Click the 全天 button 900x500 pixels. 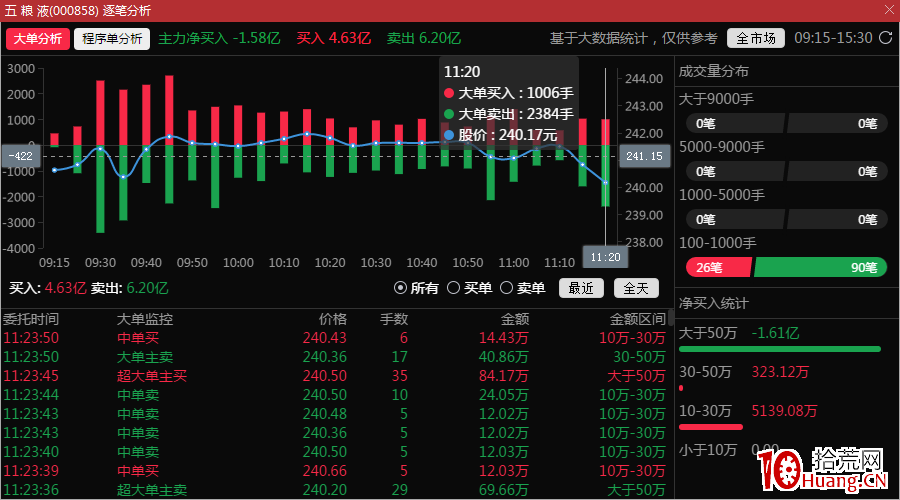pos(636,288)
